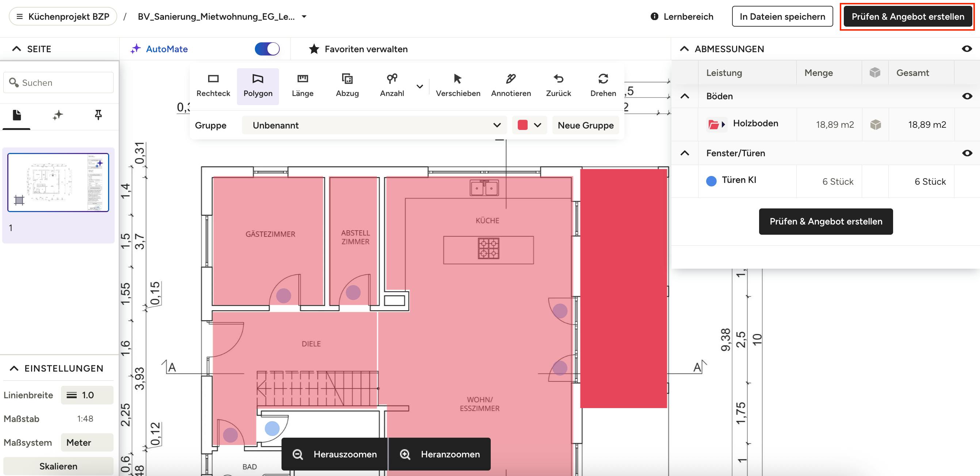Collapse the SEITE panel
The image size is (980, 476).
pos(16,49)
